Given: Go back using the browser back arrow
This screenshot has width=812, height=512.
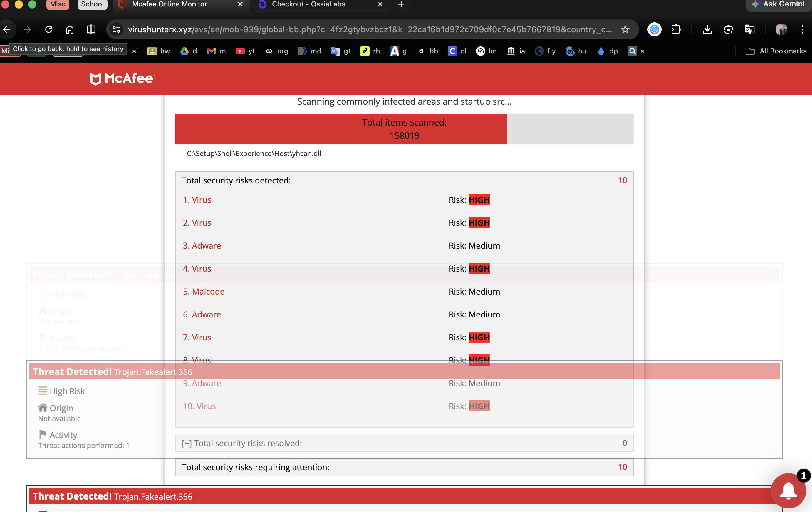Looking at the screenshot, I should tap(7, 30).
